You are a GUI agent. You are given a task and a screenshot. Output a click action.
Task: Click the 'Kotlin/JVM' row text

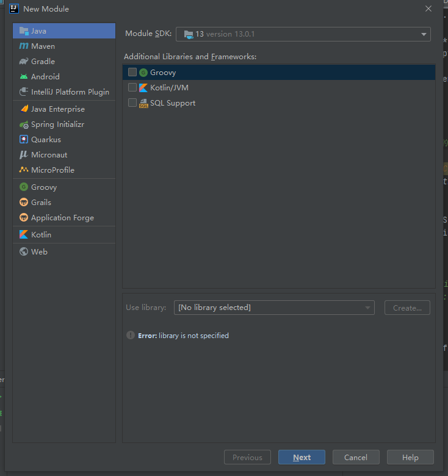[169, 88]
